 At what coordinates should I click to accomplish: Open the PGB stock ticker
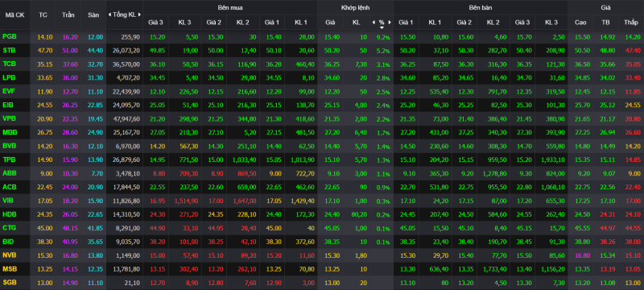(10, 37)
